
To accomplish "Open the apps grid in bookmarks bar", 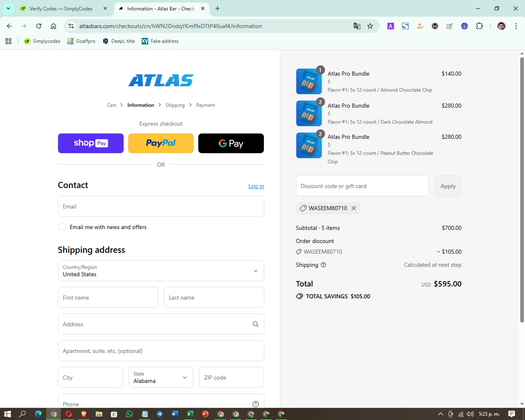I will [8, 41].
